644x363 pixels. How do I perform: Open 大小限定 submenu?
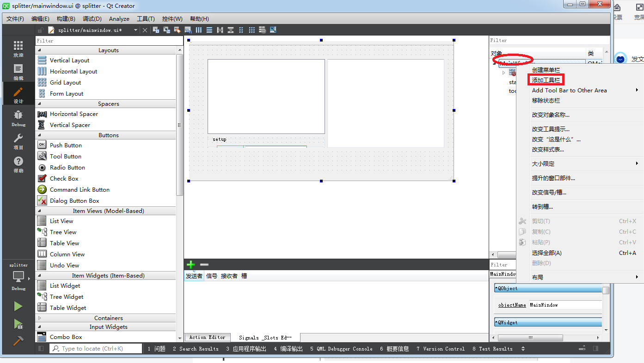pos(580,164)
